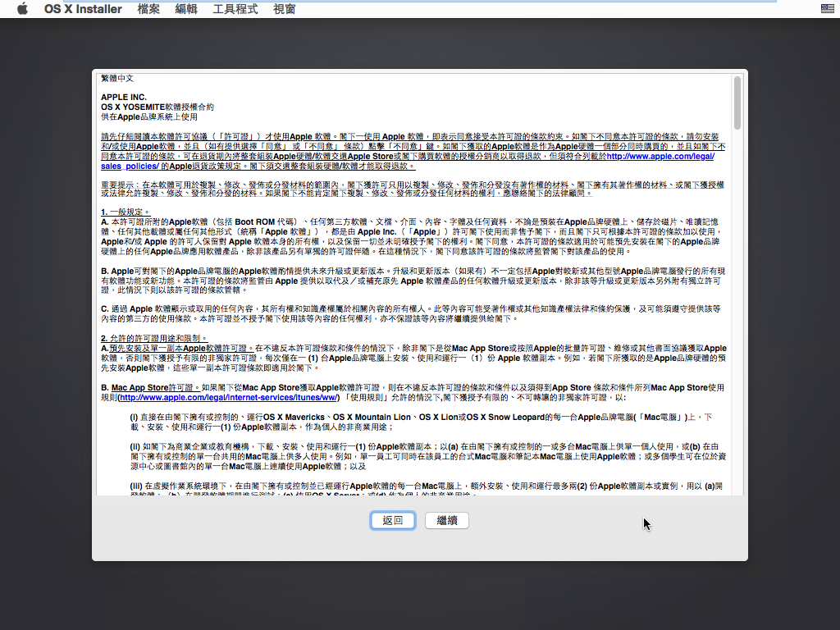Click the 繼續 button
Image resolution: width=840 pixels, height=630 pixels.
(447, 521)
